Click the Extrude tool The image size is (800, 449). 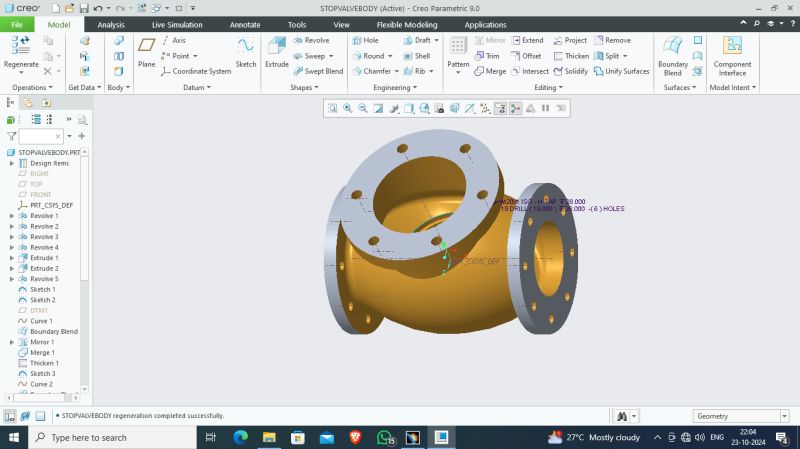tap(277, 52)
